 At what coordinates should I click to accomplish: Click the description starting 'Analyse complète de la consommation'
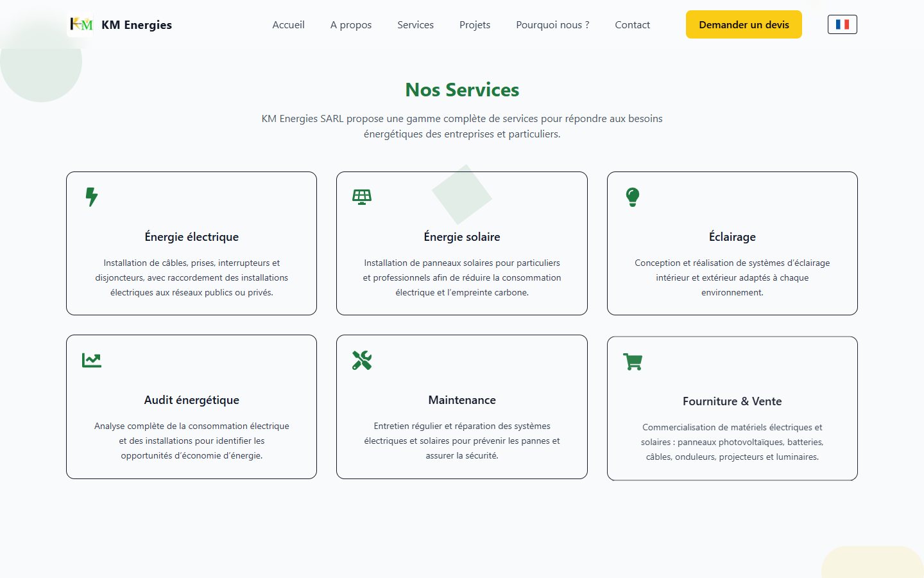191,441
